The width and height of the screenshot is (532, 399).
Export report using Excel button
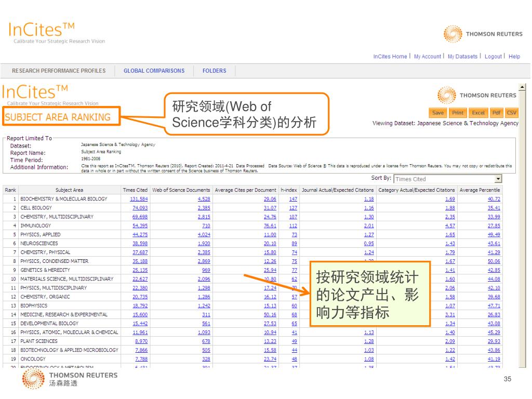478,113
